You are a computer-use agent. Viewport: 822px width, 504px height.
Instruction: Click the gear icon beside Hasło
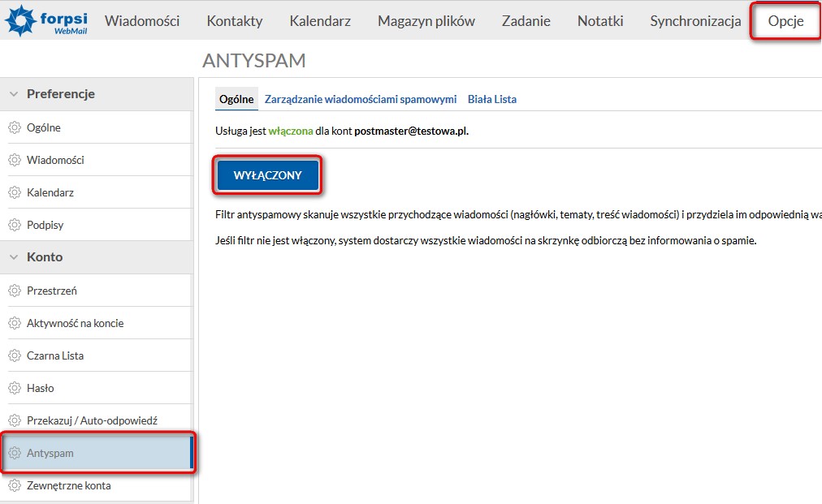(15, 388)
